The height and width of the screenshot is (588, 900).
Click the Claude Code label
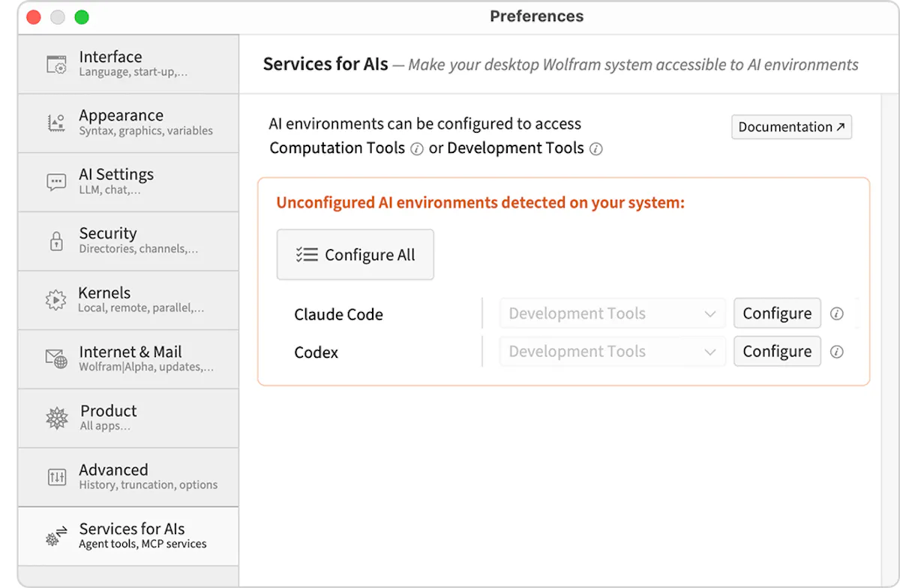(338, 314)
